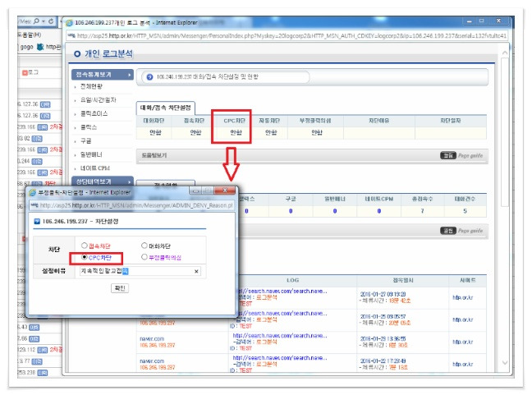This screenshot has height=395, width=532.
Task: Click 일반배너 count value 0
Action: 335,211
